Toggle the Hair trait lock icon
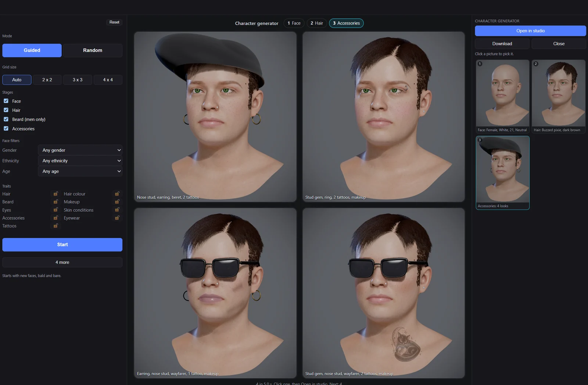 56,194
